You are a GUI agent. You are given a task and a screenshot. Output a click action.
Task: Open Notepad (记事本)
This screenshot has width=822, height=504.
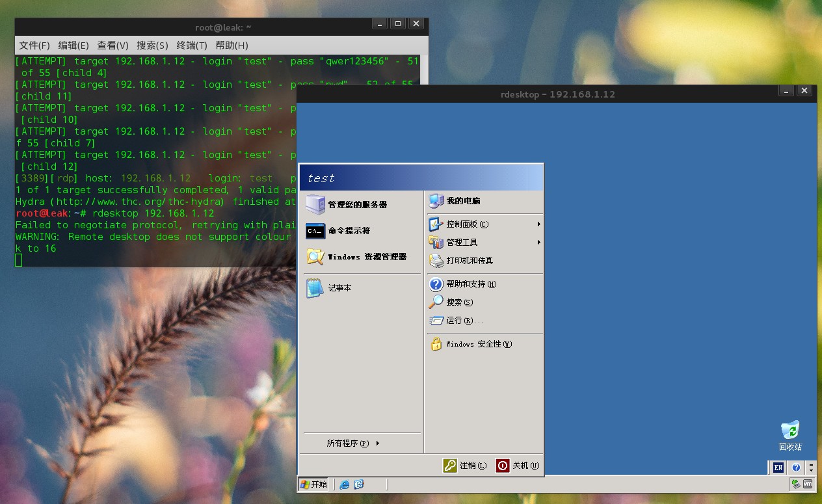coord(339,288)
